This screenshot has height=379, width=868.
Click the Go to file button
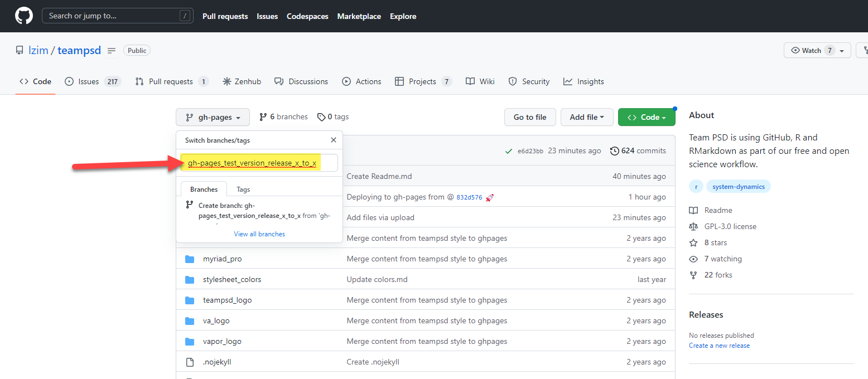click(x=530, y=117)
